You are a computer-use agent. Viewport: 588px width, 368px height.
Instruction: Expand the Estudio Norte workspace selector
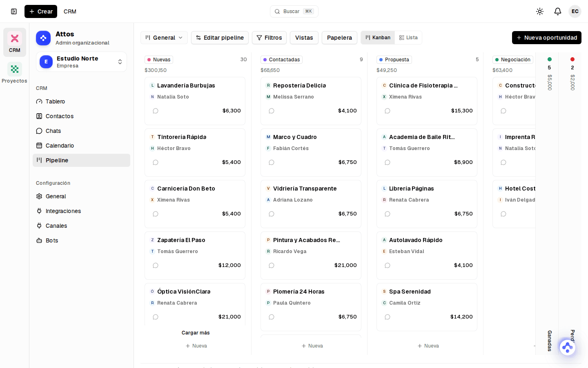[x=81, y=62]
